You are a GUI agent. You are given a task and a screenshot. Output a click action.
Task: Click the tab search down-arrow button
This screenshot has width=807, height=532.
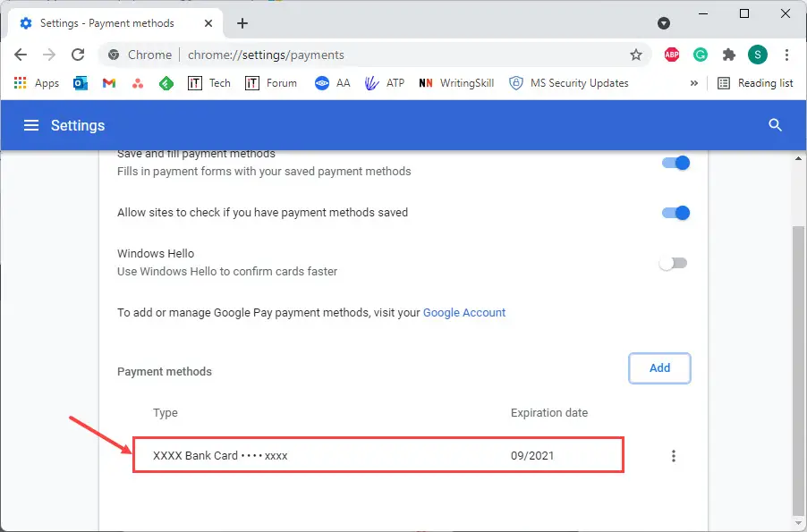pyautogui.click(x=664, y=23)
